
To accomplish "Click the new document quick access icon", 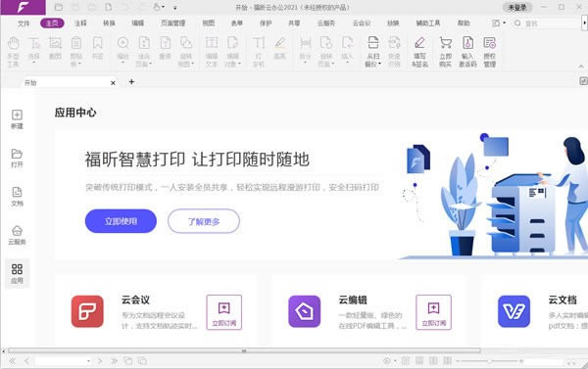I will [108, 7].
